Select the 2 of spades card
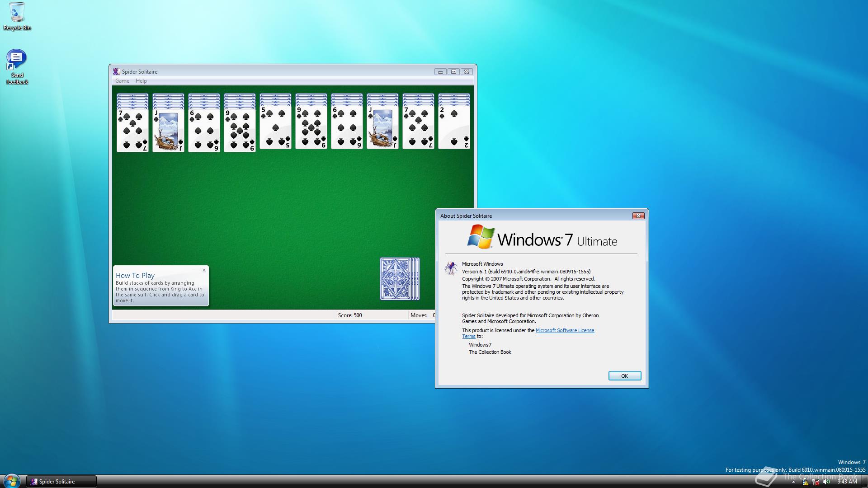The height and width of the screenshot is (488, 868). (454, 128)
